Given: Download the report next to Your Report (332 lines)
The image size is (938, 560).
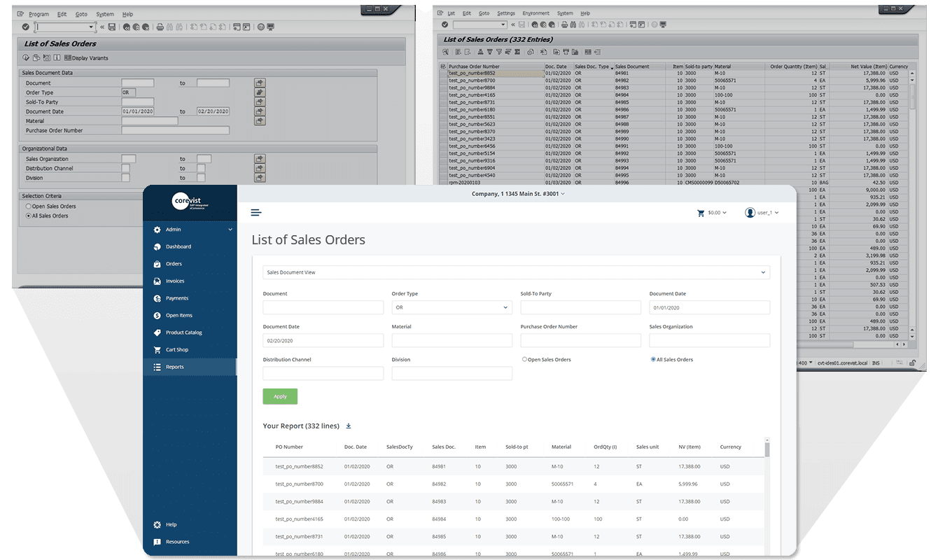Looking at the screenshot, I should tap(349, 426).
